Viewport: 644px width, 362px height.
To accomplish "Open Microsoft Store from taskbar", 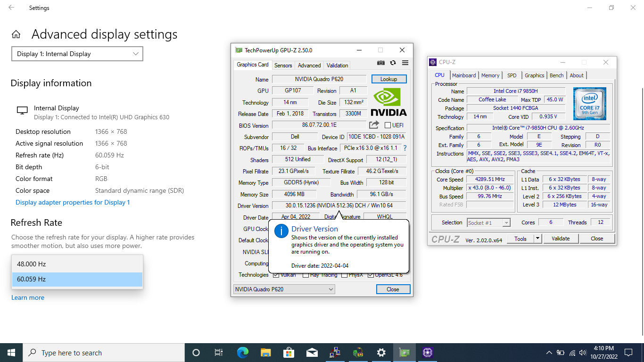I will [289, 353].
